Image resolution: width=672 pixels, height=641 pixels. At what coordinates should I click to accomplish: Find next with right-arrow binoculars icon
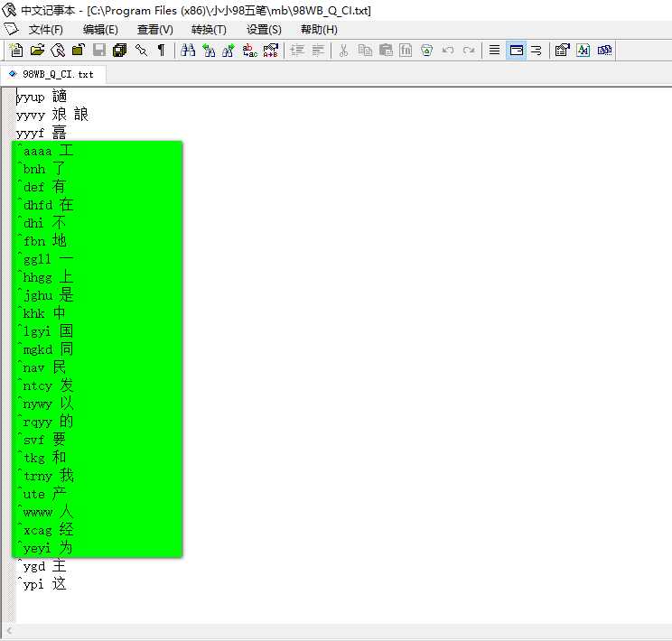point(229,51)
